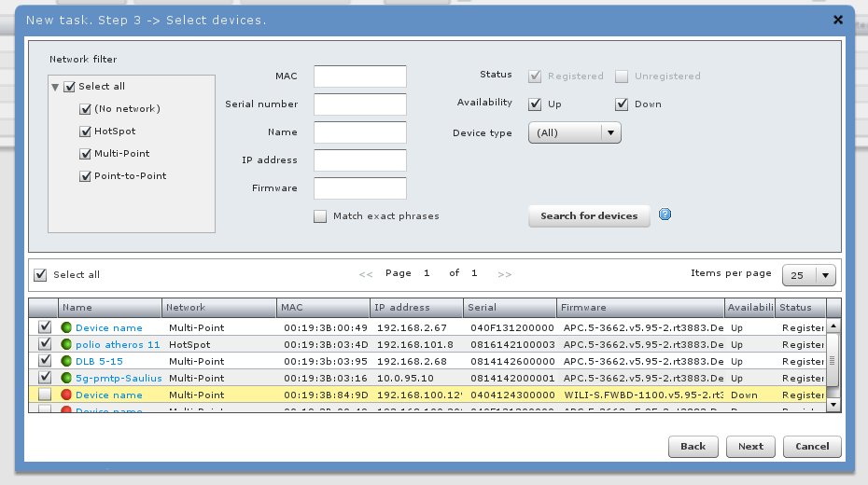Click the device table scrollbar thumb
Image resolution: width=868 pixels, height=485 pixels.
(832, 361)
